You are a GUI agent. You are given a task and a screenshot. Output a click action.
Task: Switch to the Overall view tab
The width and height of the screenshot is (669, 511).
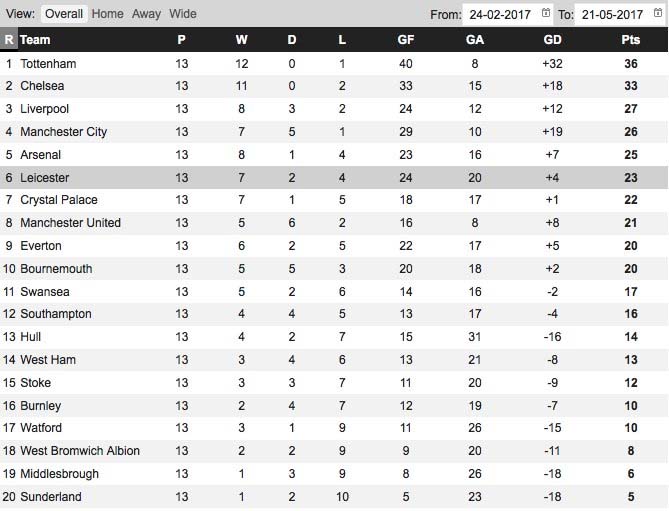pyautogui.click(x=64, y=14)
